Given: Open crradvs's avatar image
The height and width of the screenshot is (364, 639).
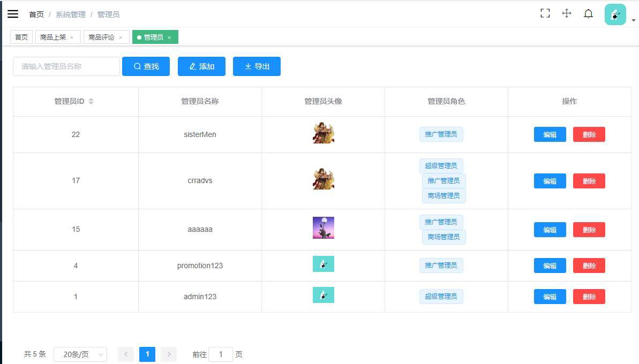Looking at the screenshot, I should 323,179.
